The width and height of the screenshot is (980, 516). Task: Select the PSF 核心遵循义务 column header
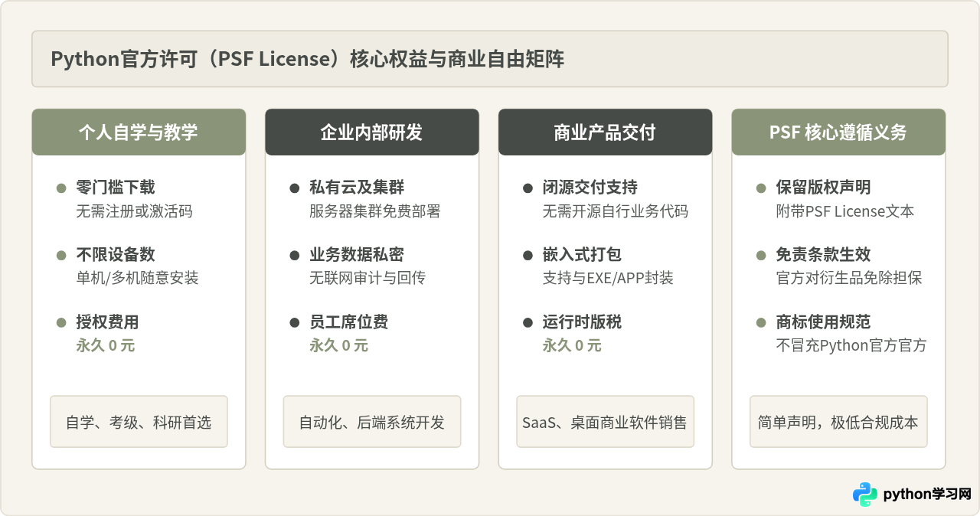point(838,132)
